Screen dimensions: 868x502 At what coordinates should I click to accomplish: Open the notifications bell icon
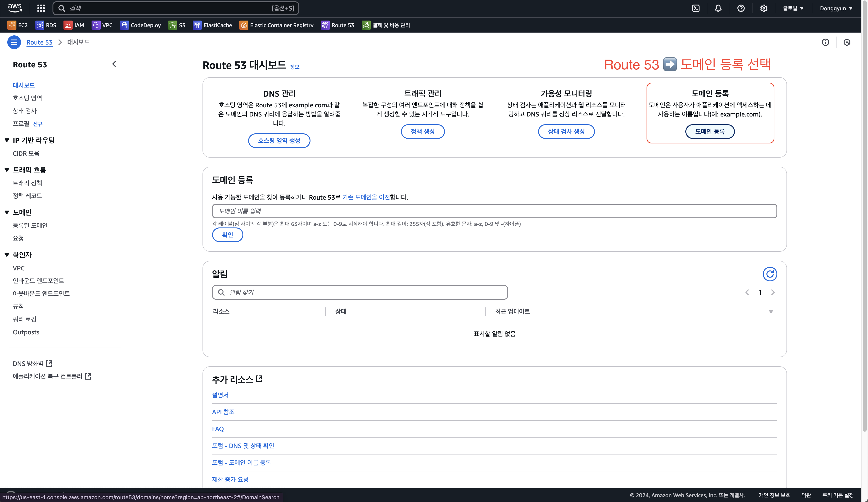pos(718,8)
